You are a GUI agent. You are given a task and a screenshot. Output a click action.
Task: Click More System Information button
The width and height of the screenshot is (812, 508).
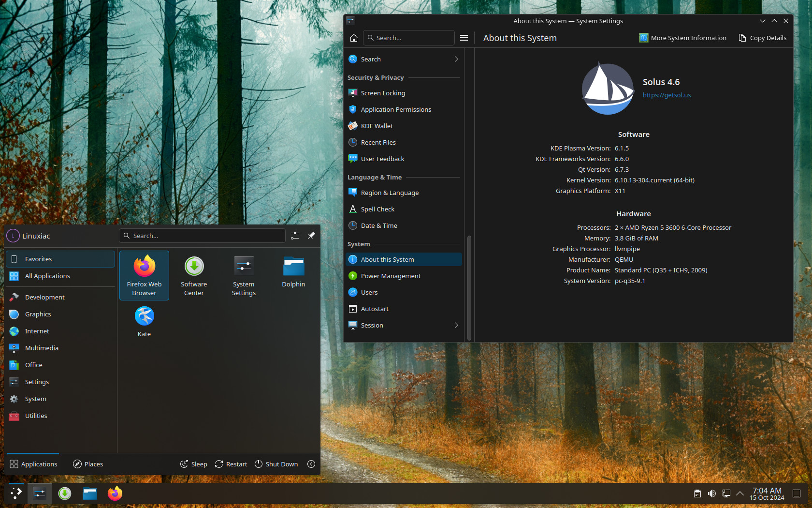(x=682, y=38)
